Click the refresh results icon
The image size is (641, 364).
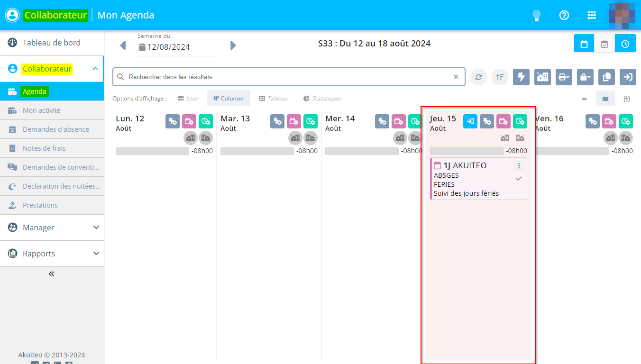(x=478, y=77)
